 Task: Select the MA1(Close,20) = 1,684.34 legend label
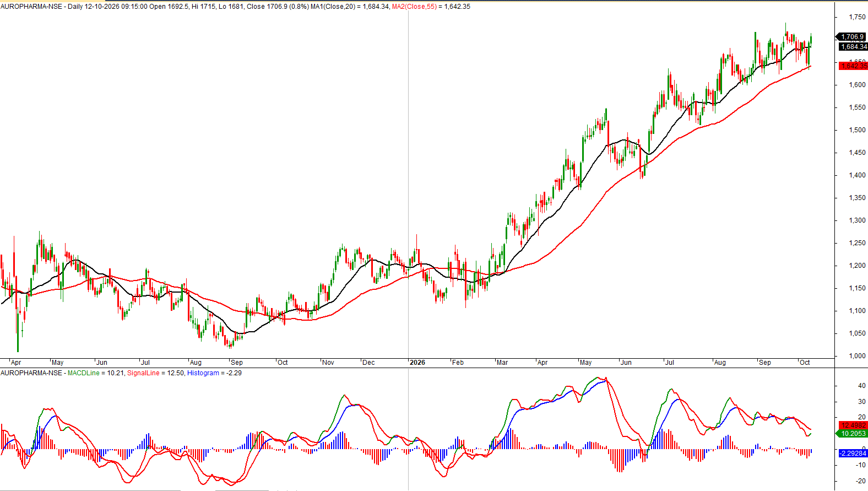tap(350, 7)
